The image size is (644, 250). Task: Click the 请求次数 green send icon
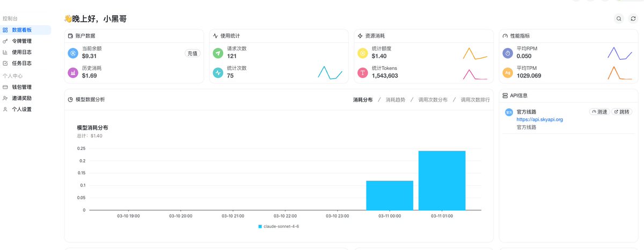(218, 53)
